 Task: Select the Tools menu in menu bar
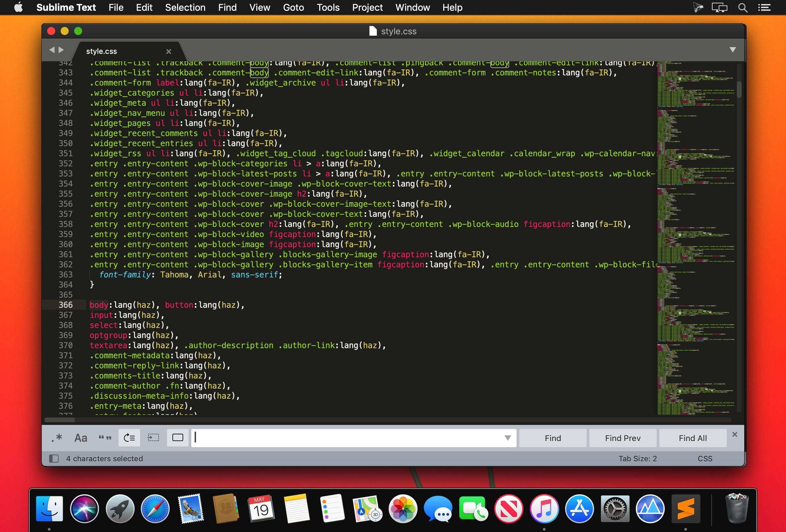328,7
